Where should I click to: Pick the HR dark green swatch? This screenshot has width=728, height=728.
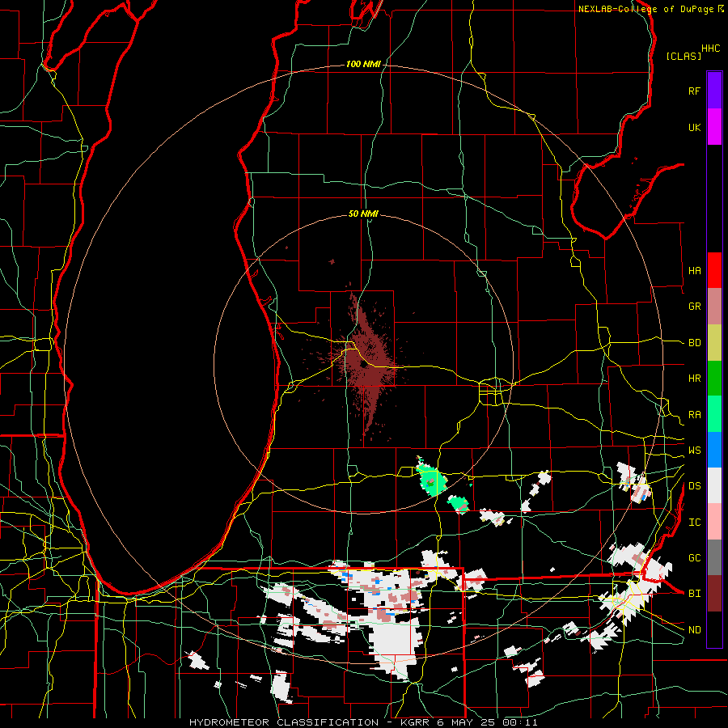[714, 379]
